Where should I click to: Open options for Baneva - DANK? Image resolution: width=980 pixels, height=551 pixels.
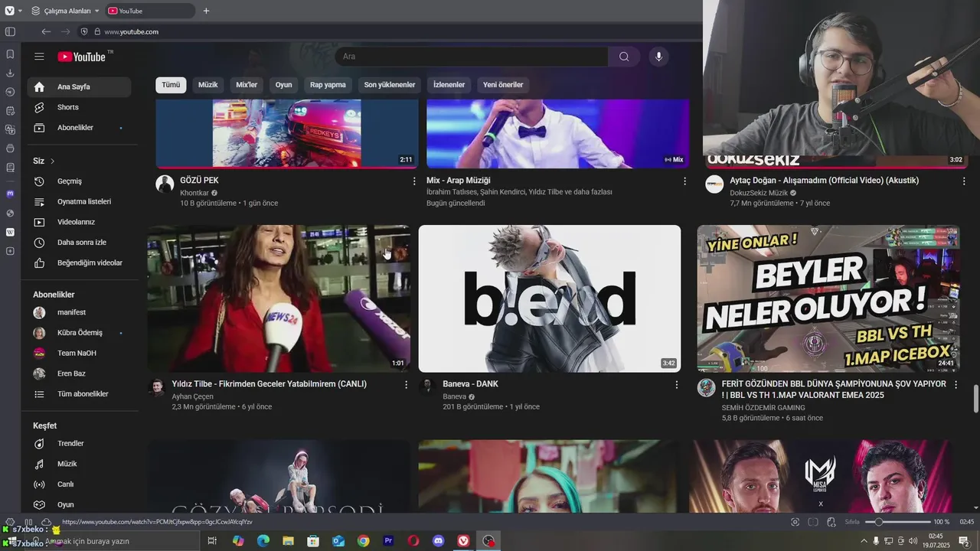coord(676,385)
